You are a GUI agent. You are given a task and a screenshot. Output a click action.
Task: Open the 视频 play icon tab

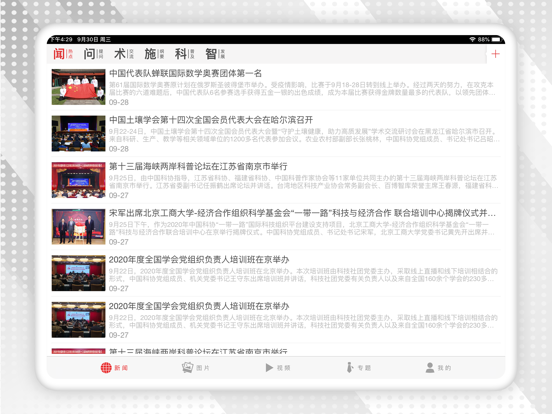tap(278, 368)
